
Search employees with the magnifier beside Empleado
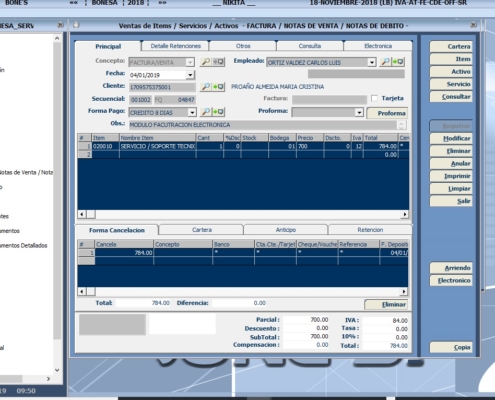coord(385,62)
